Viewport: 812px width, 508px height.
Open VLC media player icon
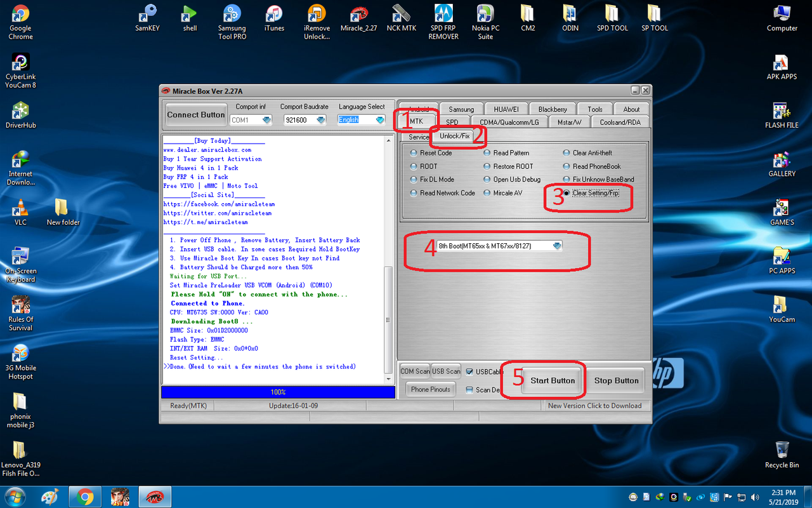point(20,212)
